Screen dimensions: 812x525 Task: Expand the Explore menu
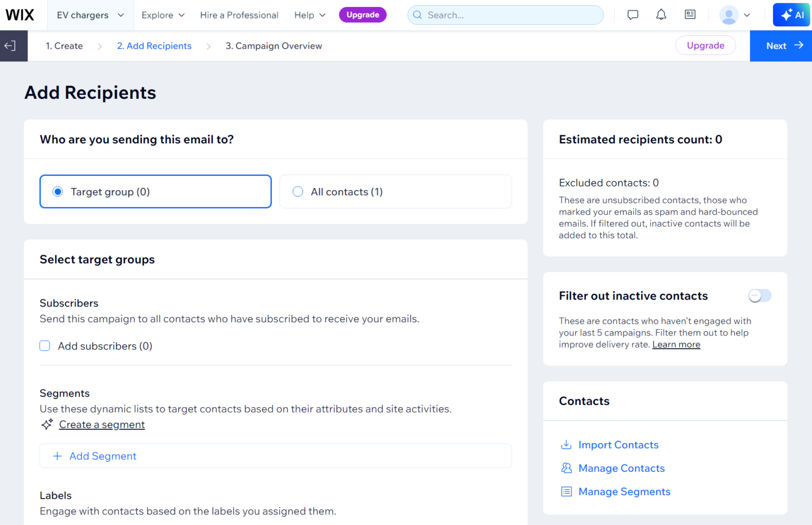162,15
